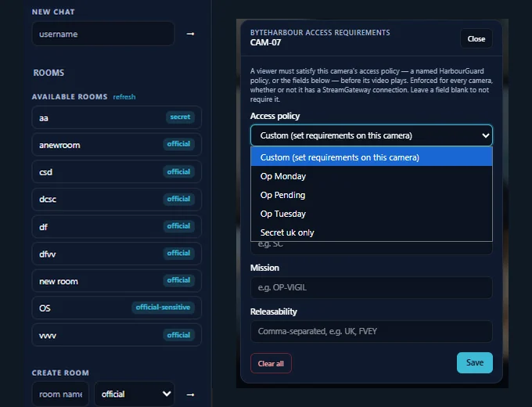Viewport: 532px width, 407px height.
Task: Open the vvvv room
Action: coord(117,335)
